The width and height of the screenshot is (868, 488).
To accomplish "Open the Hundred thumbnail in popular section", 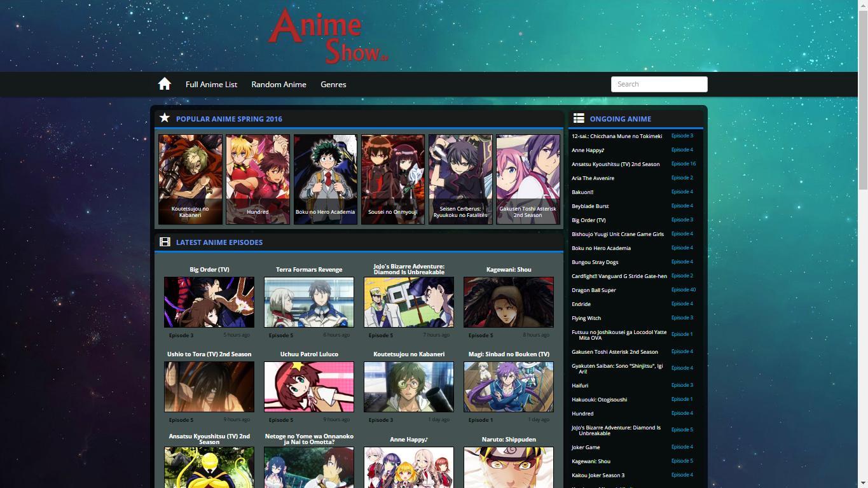I will pyautogui.click(x=258, y=179).
